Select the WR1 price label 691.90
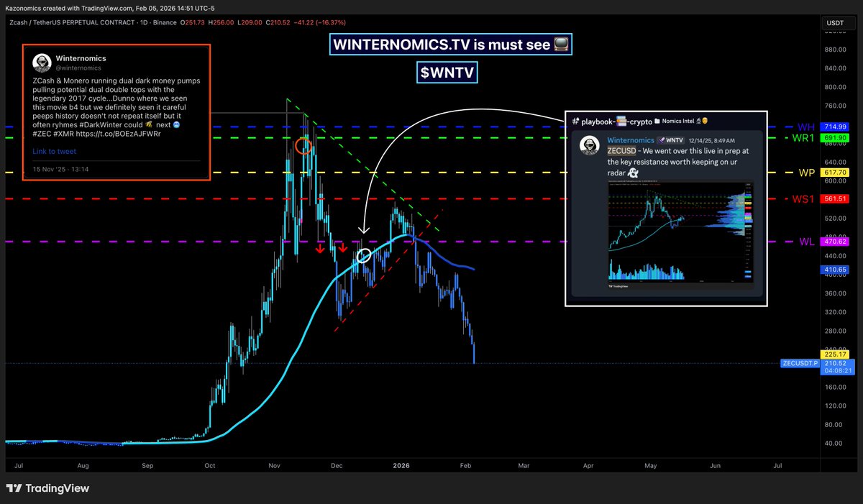Screen dimensions: 863x504 click(834, 137)
